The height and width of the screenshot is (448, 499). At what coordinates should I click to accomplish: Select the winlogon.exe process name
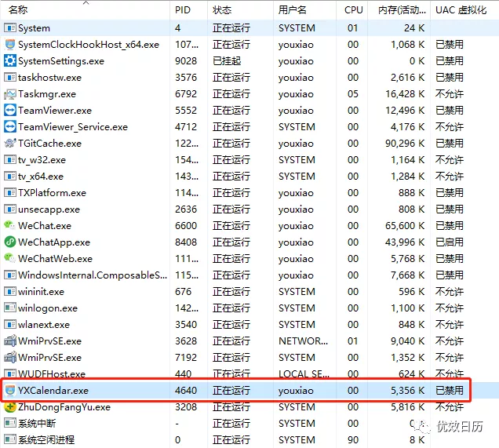coord(48,308)
